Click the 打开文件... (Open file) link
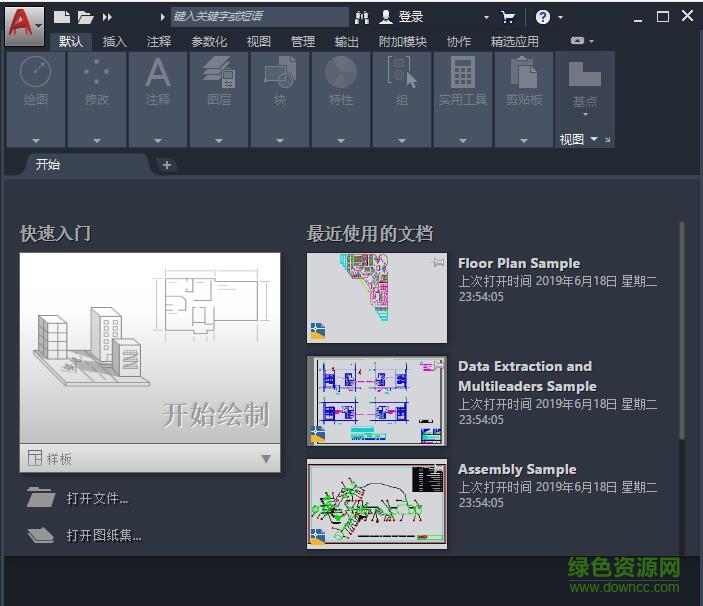The height and width of the screenshot is (606, 703). pos(97,498)
